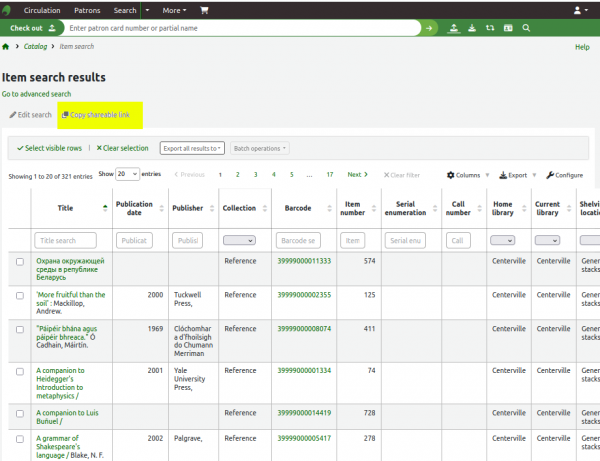Open the Circulation menu
The image size is (600, 461).
(41, 10)
